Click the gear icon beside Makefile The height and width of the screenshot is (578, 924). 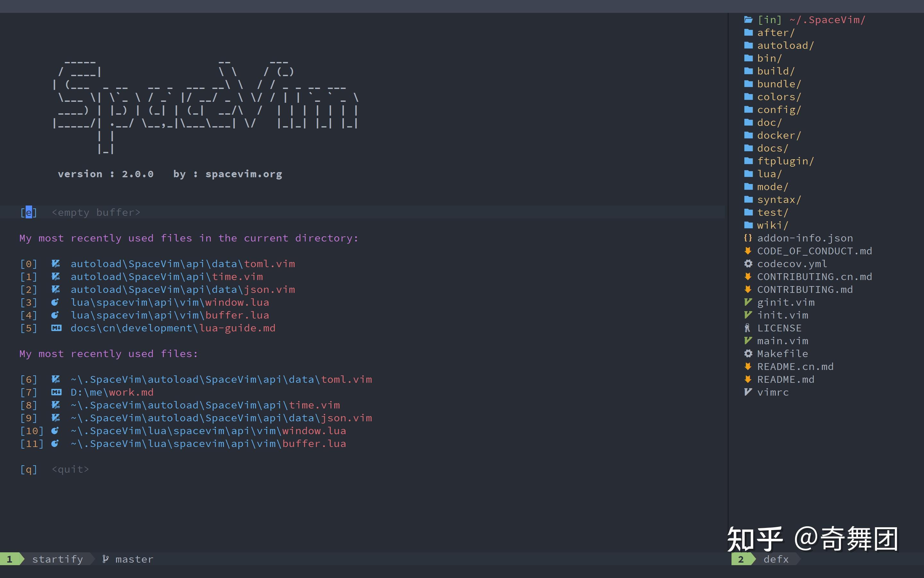point(749,354)
